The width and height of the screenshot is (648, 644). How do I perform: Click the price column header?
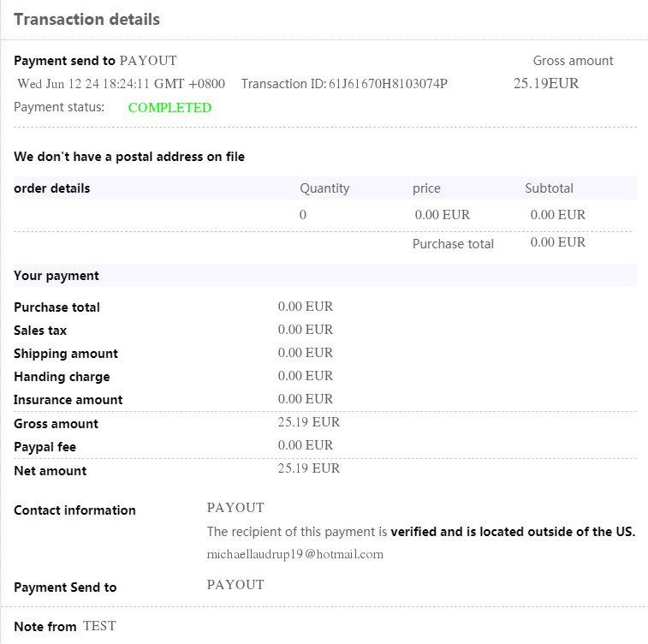coord(426,188)
